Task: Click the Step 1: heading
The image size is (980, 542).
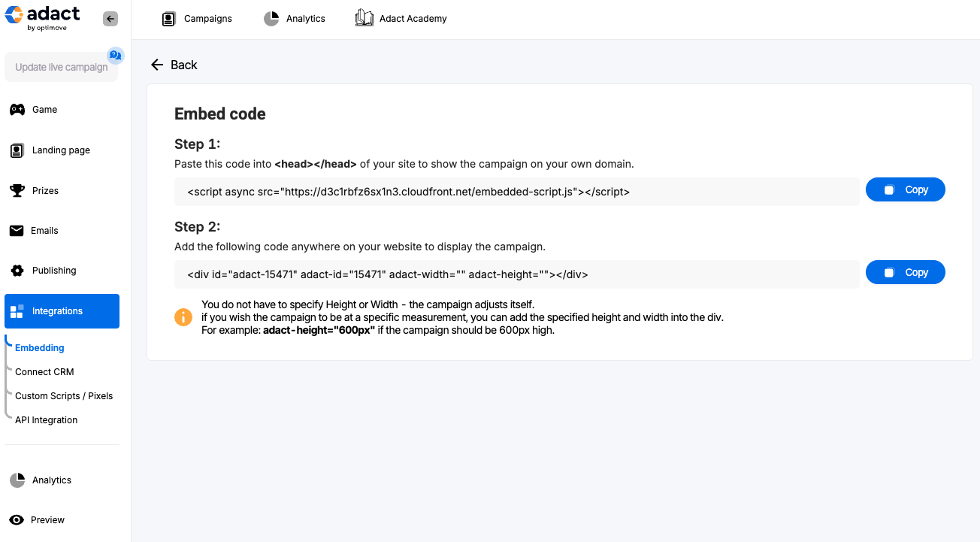Action: coord(197,144)
